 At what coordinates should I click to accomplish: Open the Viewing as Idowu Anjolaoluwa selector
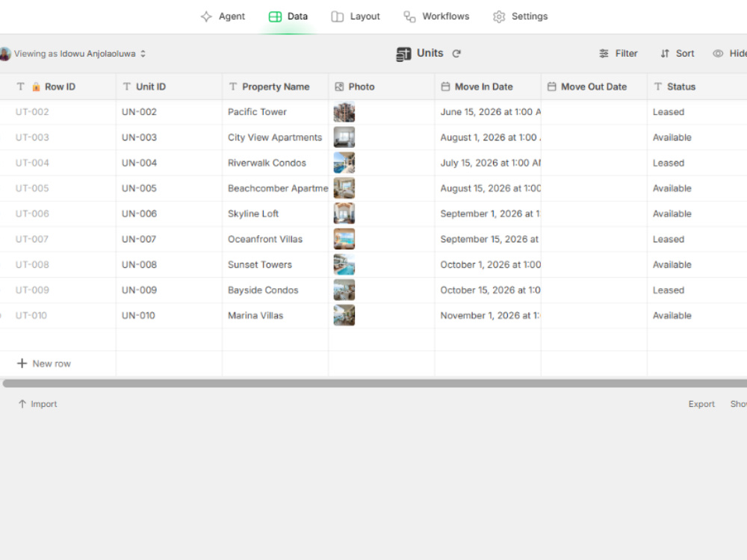pyautogui.click(x=74, y=54)
